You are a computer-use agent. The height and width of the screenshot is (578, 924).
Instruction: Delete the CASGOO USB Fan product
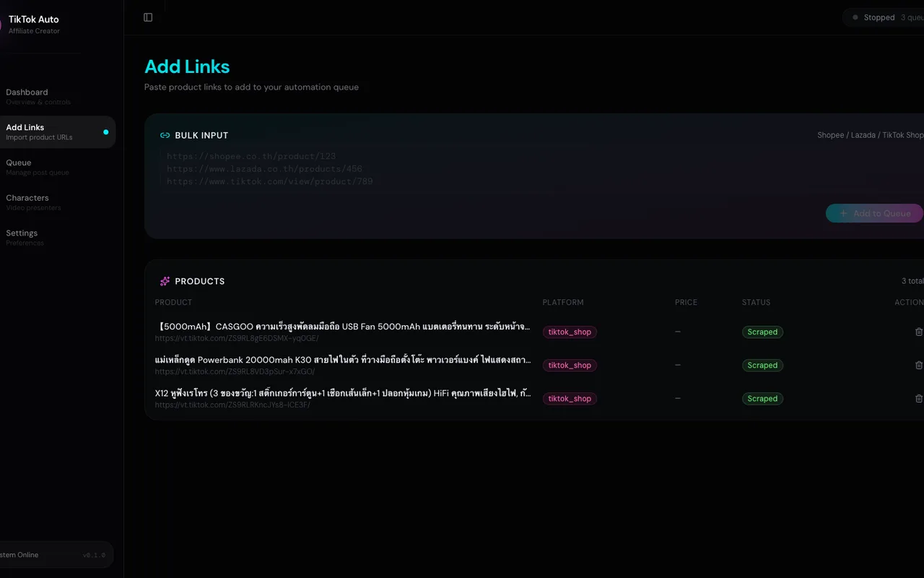[x=918, y=332]
